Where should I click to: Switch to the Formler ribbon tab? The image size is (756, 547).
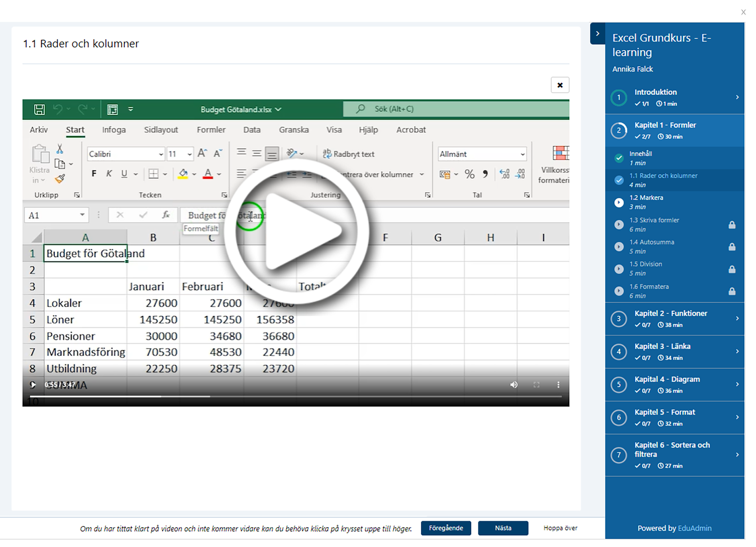click(211, 130)
